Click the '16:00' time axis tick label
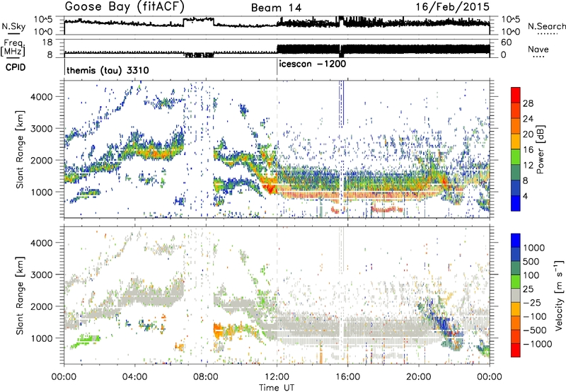 [x=347, y=377]
